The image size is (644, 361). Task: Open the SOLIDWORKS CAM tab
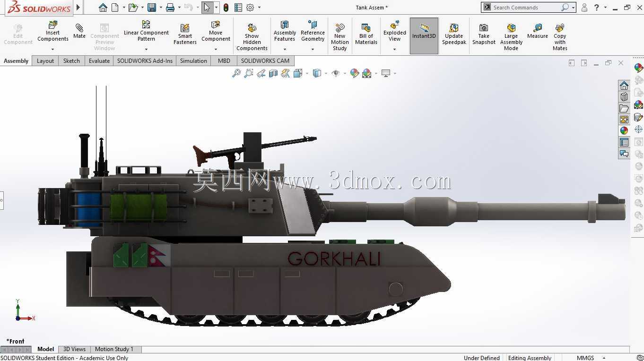click(265, 60)
